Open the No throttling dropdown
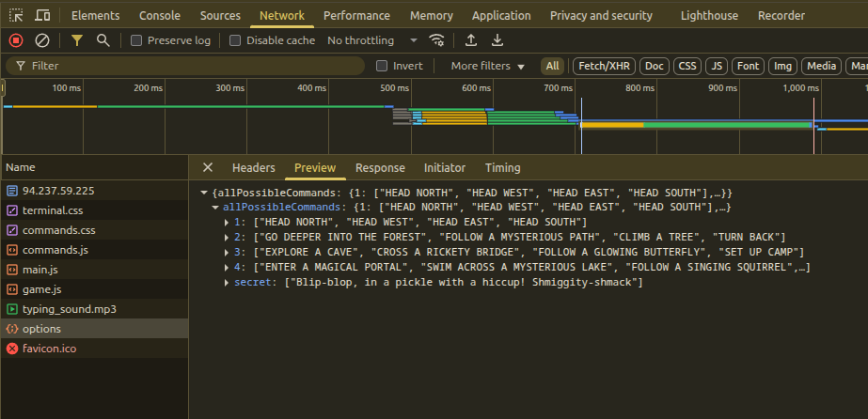Image resolution: width=868 pixels, height=419 pixels. [x=372, y=40]
